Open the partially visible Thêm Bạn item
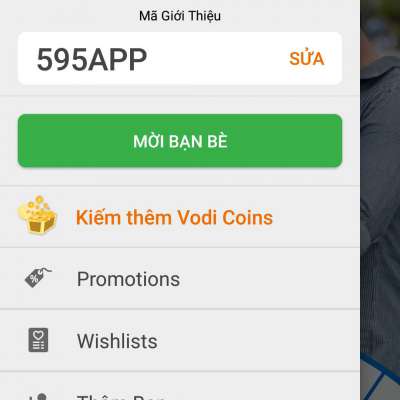 click(180, 387)
